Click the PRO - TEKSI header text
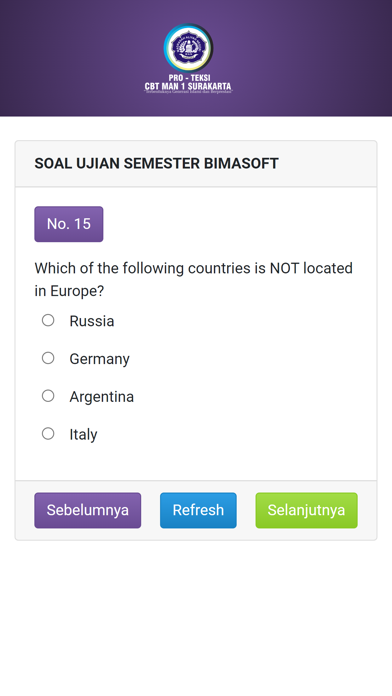 190,78
